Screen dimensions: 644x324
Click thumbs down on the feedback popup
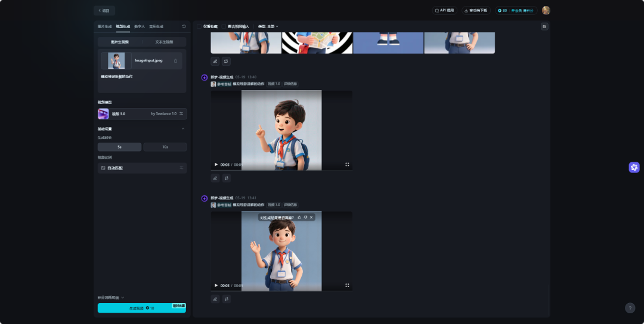[x=305, y=217]
